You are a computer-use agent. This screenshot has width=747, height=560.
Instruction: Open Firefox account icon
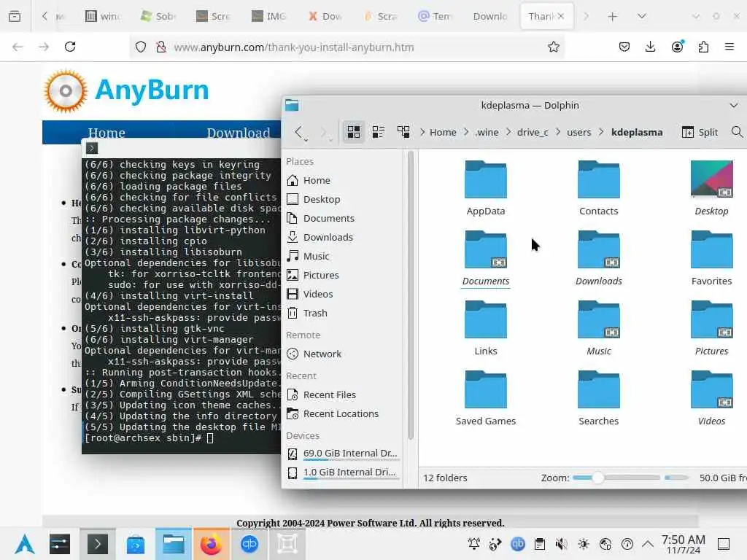click(x=677, y=47)
